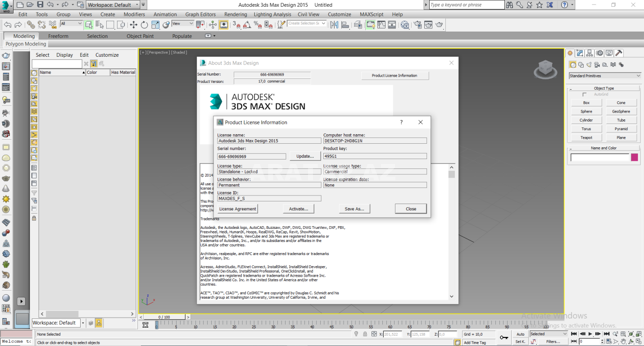This screenshot has width=644, height=346.
Task: Click the Zoom Extents All icon
Action: (x=638, y=334)
